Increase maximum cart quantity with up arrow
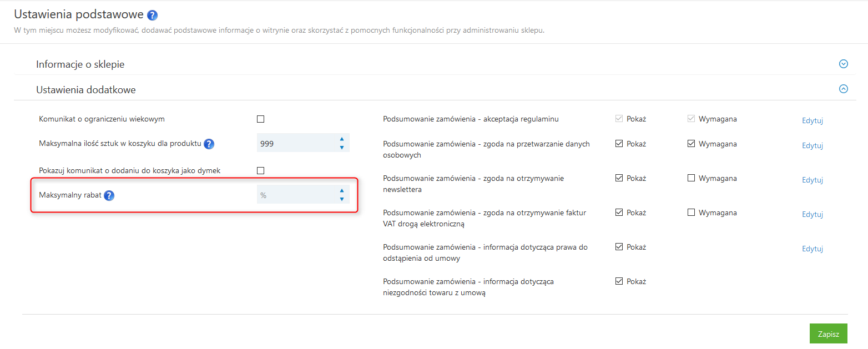The image size is (868, 349). [342, 139]
